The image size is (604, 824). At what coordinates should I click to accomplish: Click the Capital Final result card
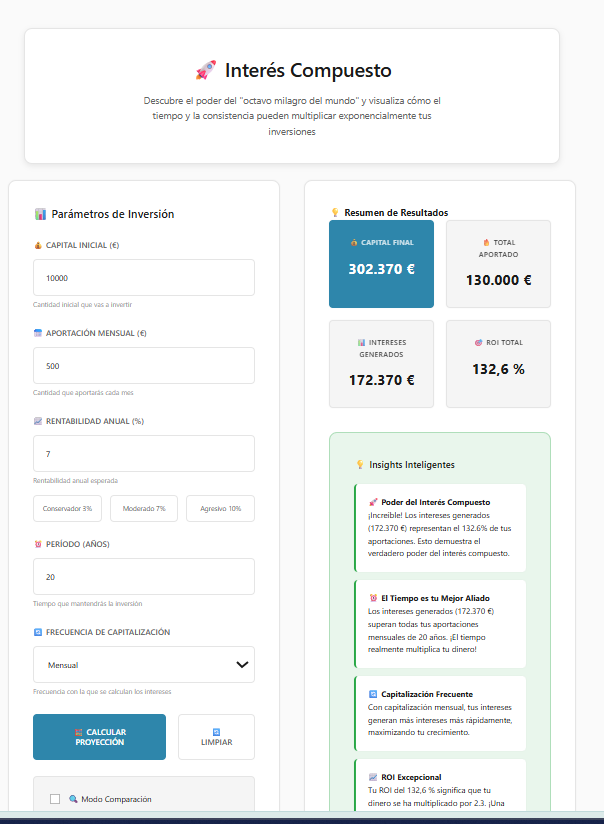[381, 264]
